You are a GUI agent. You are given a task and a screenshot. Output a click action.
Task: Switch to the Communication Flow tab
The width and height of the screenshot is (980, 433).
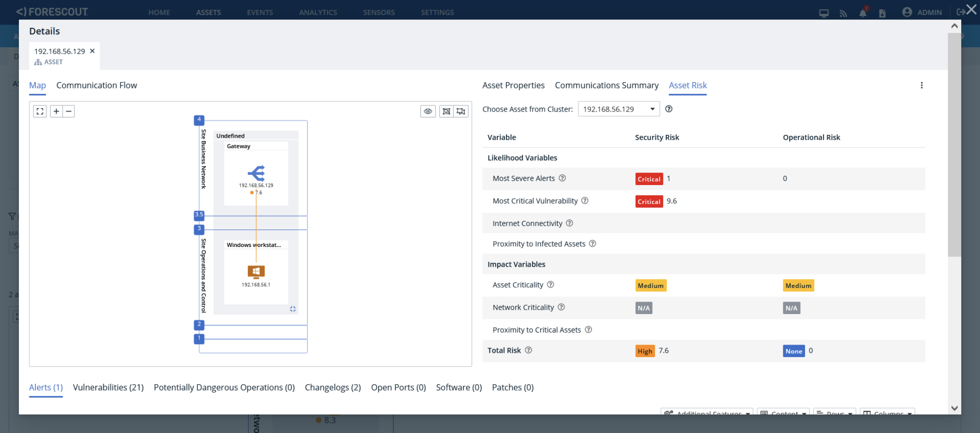tap(97, 86)
